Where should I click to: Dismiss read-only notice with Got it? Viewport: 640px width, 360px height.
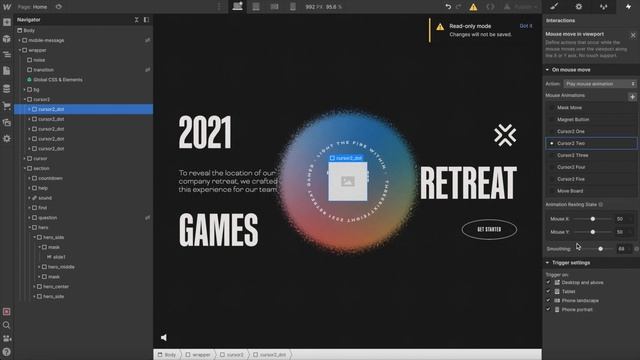(526, 26)
